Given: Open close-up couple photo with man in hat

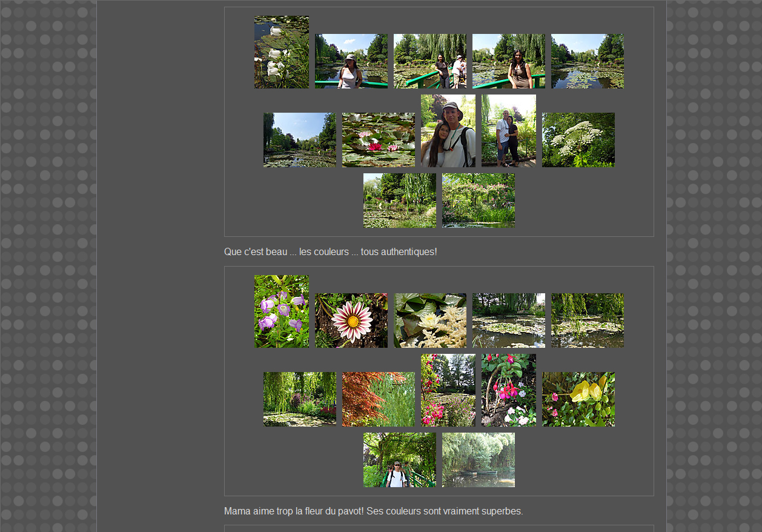Looking at the screenshot, I should tap(448, 131).
